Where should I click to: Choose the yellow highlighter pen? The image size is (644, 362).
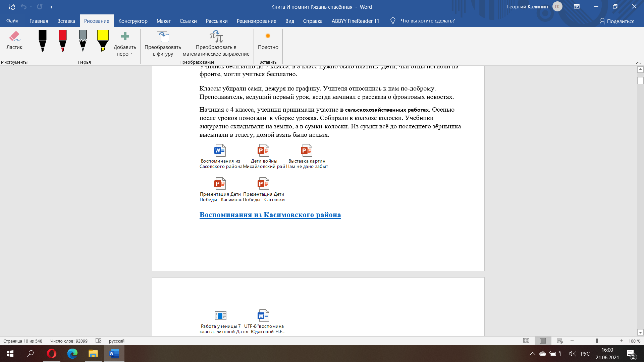coord(103,41)
